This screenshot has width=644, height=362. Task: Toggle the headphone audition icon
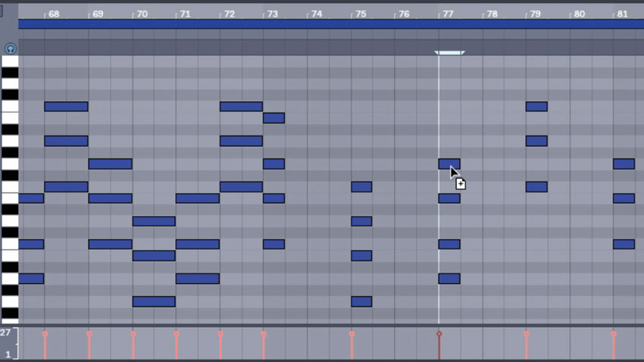11,48
